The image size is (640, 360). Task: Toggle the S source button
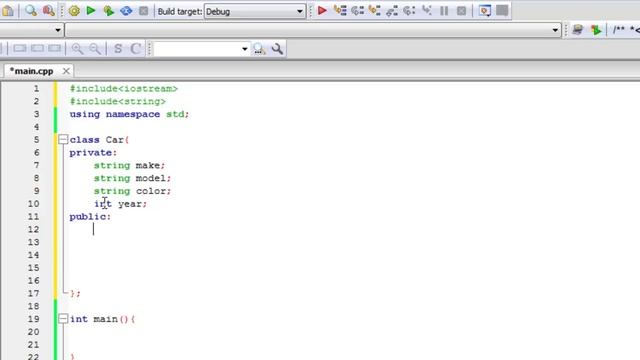pyautogui.click(x=118, y=49)
